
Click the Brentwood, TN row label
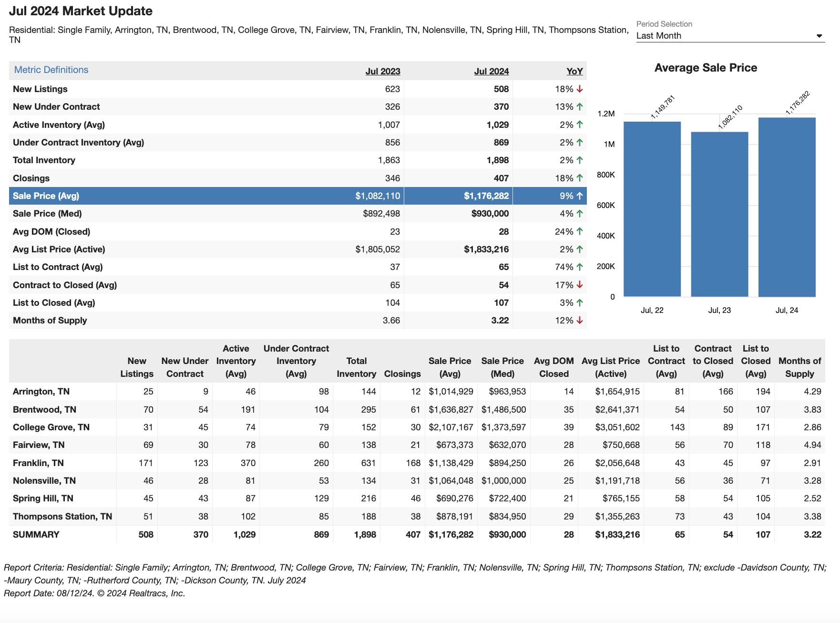tap(44, 409)
